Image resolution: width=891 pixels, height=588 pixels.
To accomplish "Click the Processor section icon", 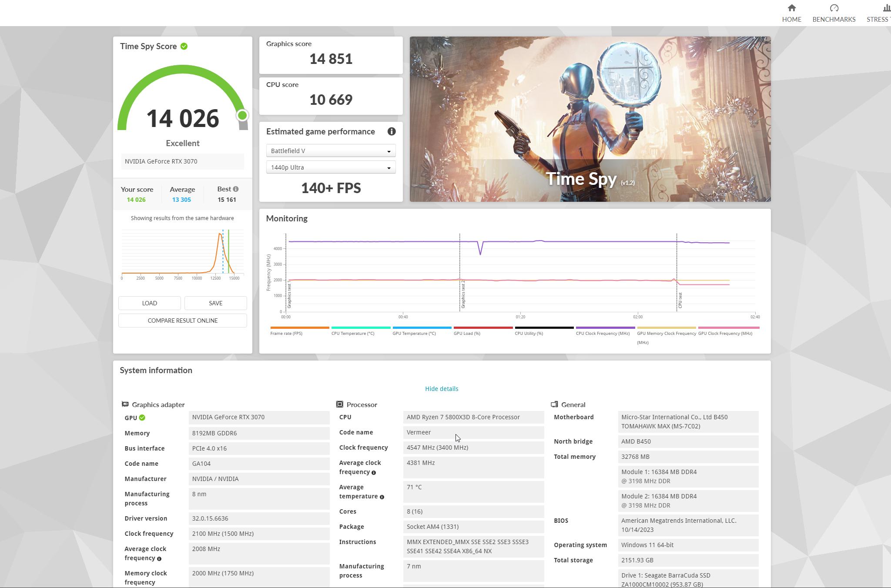I will (340, 404).
